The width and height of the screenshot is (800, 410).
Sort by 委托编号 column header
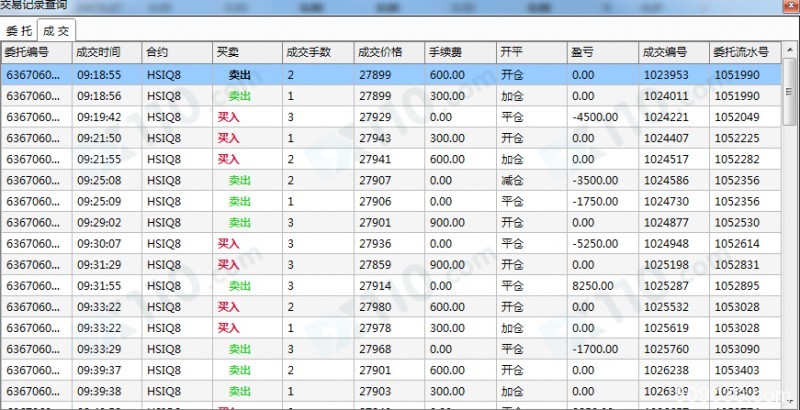click(36, 52)
